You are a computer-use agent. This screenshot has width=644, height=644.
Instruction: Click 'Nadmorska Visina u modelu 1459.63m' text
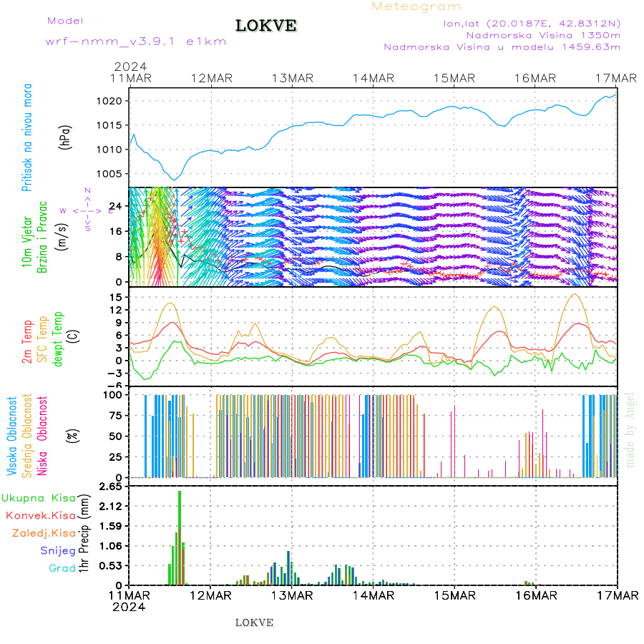pyautogui.click(x=502, y=47)
